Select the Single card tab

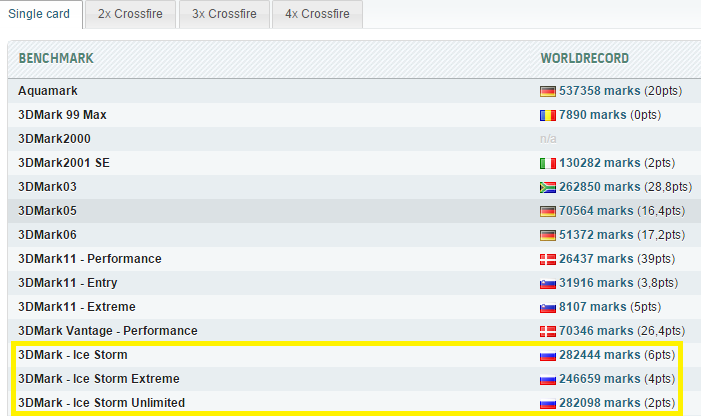(x=39, y=14)
